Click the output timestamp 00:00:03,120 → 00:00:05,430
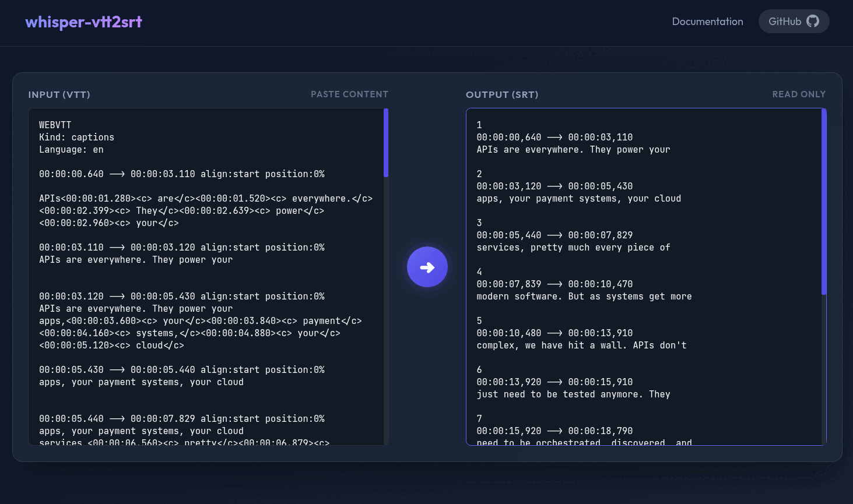This screenshot has width=853, height=504. (x=554, y=186)
